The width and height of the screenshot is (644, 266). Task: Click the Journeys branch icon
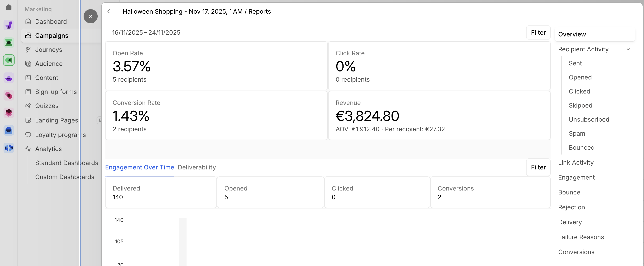click(x=28, y=50)
